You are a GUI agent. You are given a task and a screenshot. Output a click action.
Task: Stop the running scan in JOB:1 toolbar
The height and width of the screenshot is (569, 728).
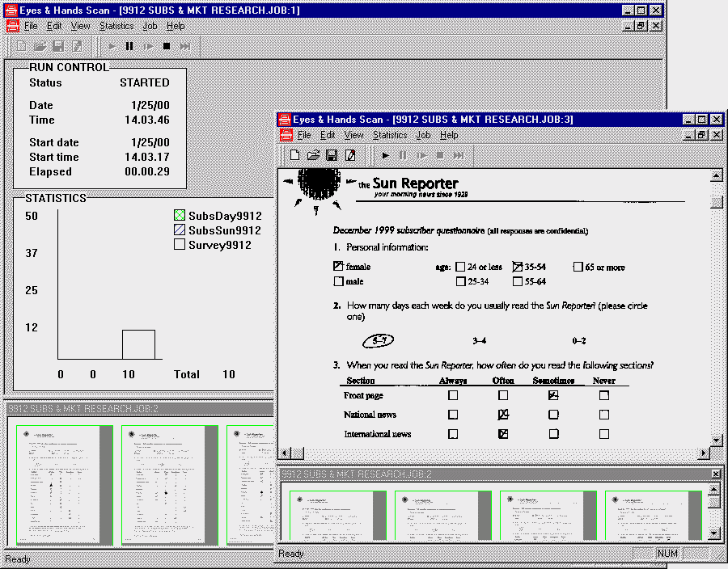[x=166, y=46]
